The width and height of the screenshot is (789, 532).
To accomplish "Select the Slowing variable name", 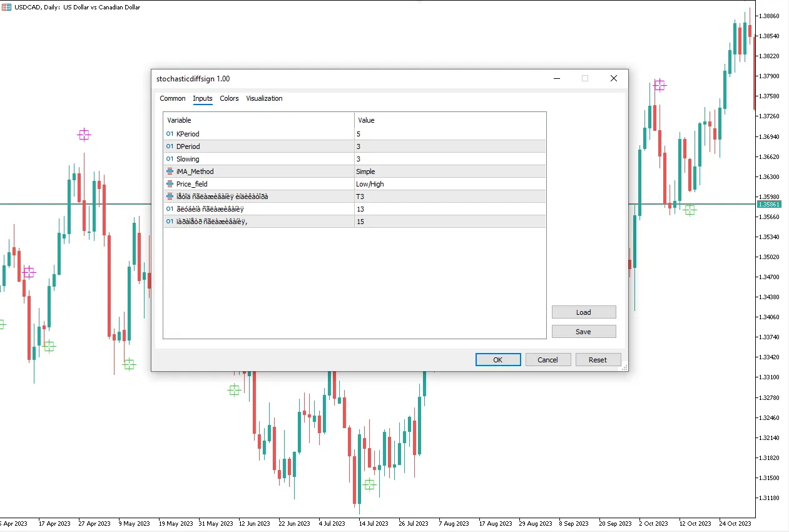I will click(188, 159).
